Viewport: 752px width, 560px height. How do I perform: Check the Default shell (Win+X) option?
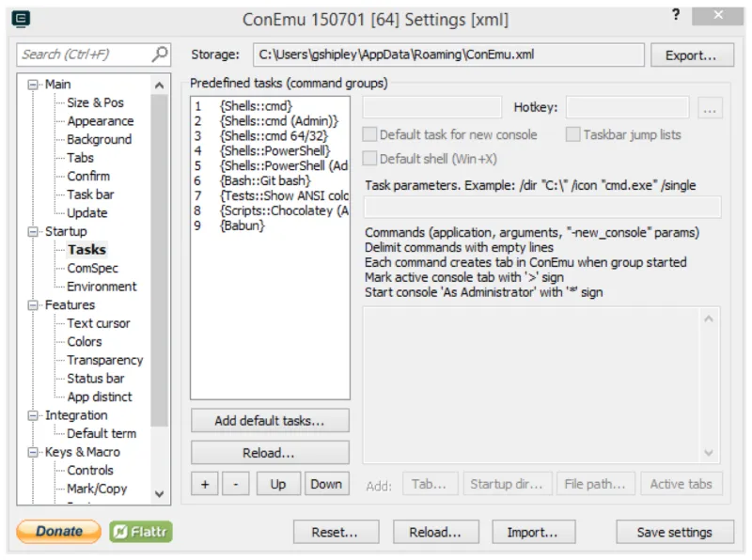click(370, 158)
